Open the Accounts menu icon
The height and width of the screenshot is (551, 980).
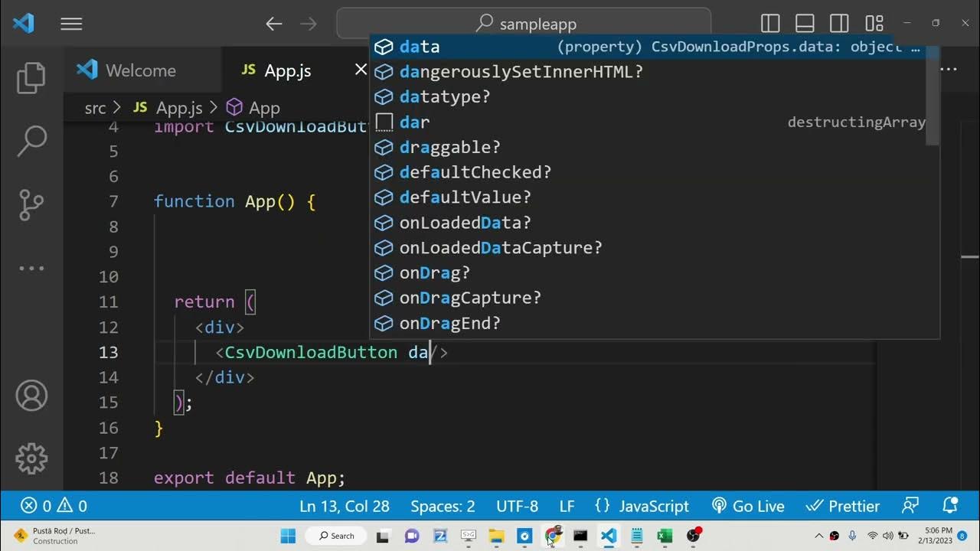point(31,396)
